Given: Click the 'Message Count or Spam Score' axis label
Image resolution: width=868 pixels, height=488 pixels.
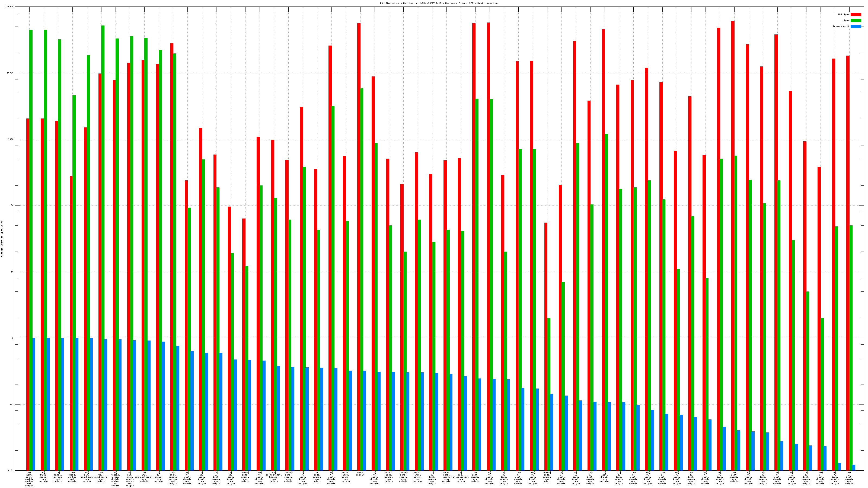Looking at the screenshot, I should click(2, 239).
